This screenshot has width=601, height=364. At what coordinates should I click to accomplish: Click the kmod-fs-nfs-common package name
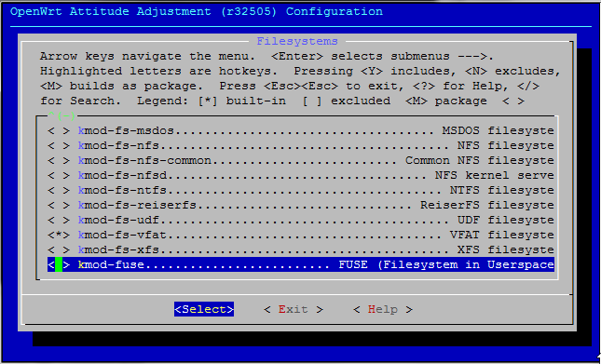(x=144, y=161)
